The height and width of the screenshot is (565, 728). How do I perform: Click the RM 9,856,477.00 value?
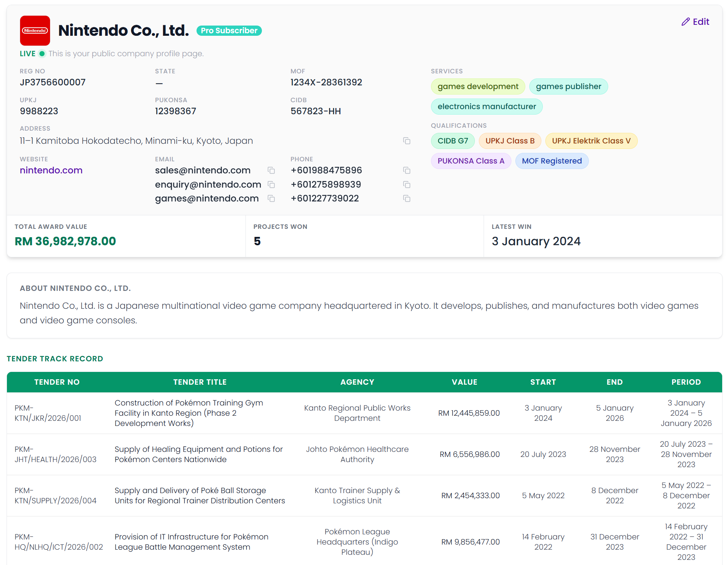(x=470, y=542)
